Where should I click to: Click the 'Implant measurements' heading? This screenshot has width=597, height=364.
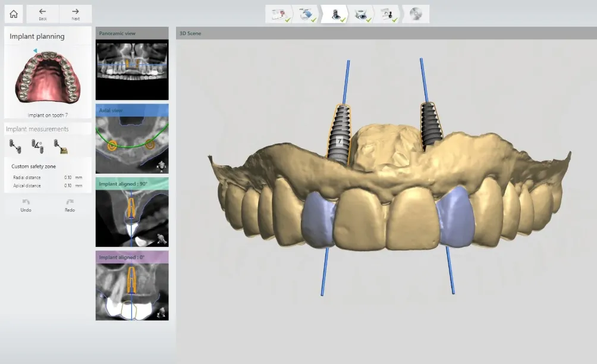point(37,129)
